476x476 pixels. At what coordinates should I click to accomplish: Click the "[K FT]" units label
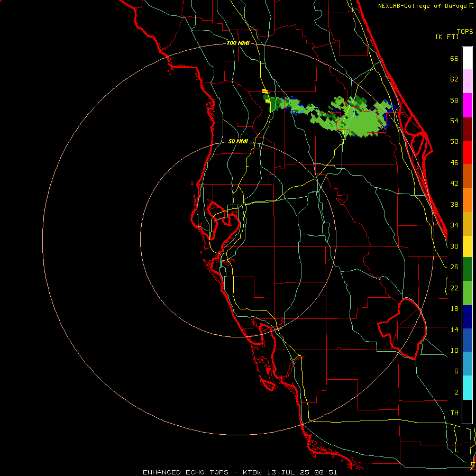pyautogui.click(x=447, y=36)
